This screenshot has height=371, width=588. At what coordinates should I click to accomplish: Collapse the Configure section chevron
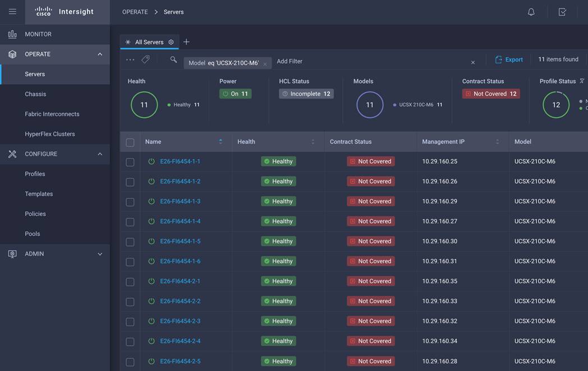tap(100, 154)
